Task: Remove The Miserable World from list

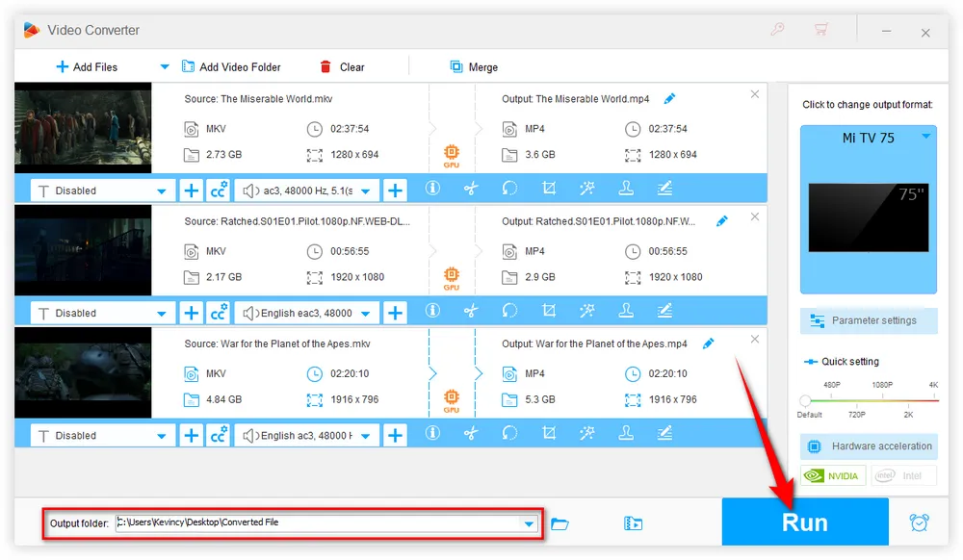Action: (x=755, y=94)
